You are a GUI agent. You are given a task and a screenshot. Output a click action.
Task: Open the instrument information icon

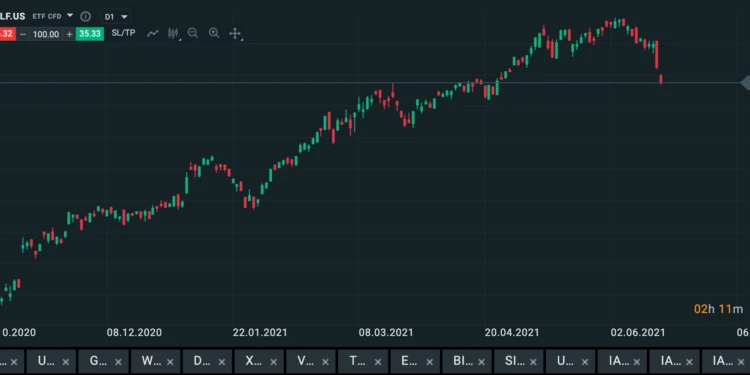86,17
